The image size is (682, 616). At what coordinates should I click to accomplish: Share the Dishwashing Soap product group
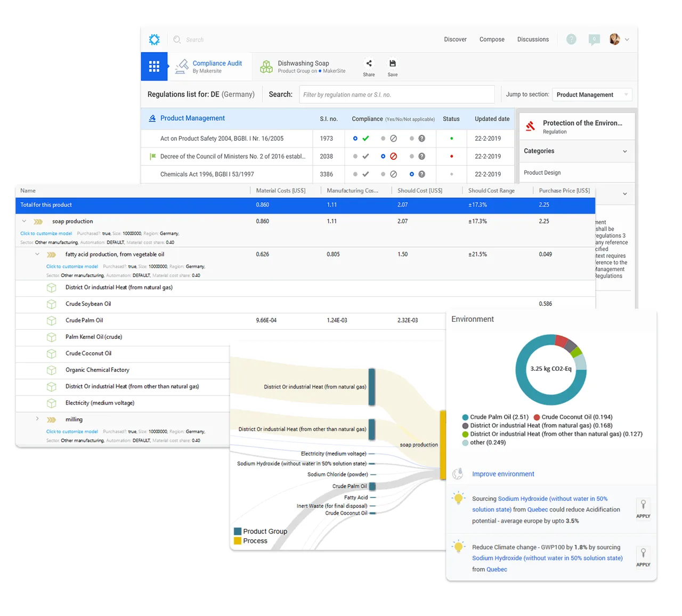[x=369, y=68]
